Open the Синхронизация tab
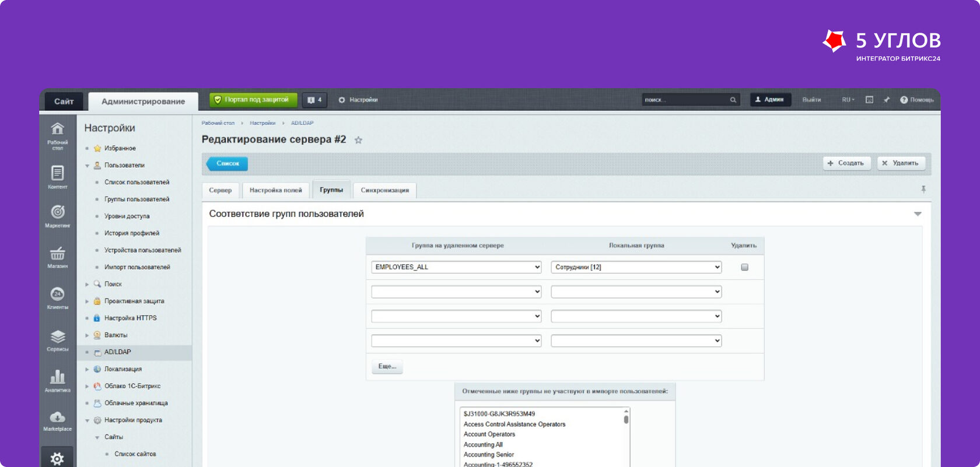This screenshot has width=980, height=467. click(x=384, y=190)
